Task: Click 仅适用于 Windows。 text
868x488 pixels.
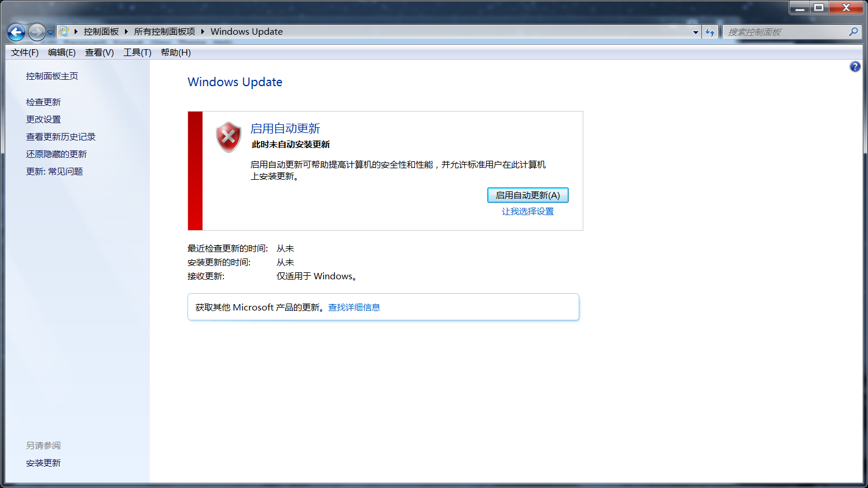Action: [x=317, y=276]
